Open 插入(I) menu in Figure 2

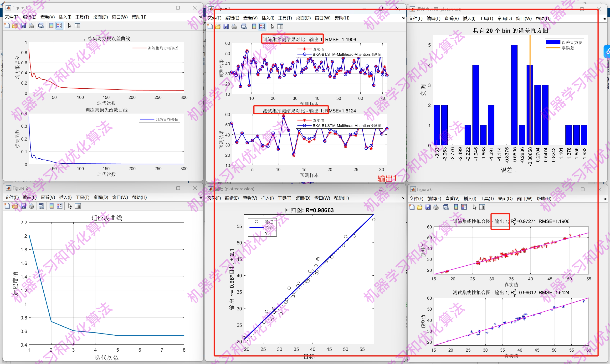[x=65, y=197]
